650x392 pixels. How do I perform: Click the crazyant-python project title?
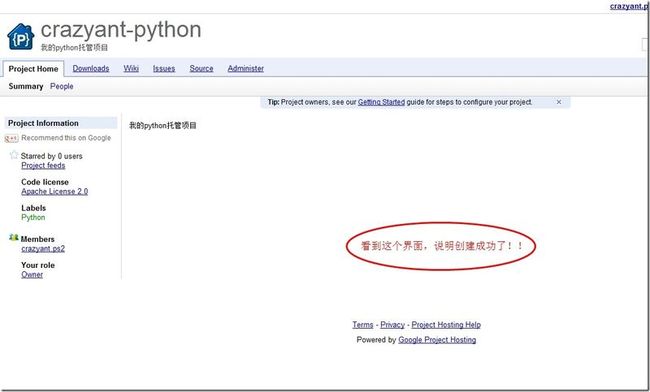(121, 30)
